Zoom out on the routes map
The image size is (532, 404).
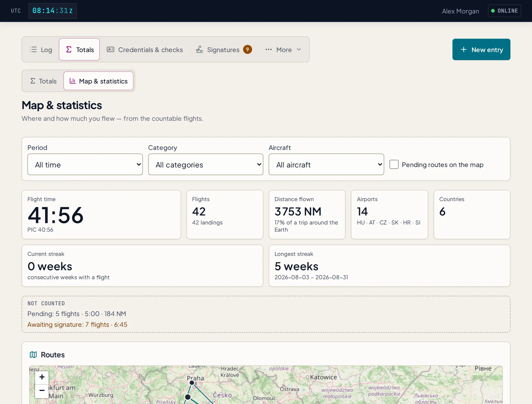click(42, 391)
